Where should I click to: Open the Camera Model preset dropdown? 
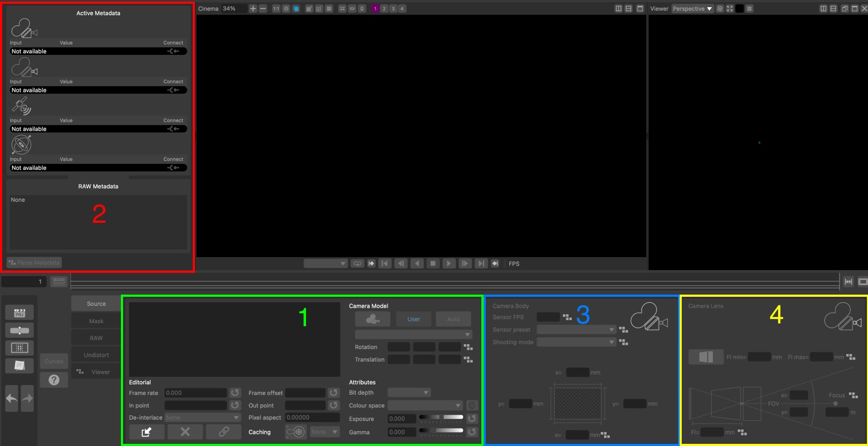pyautogui.click(x=413, y=334)
